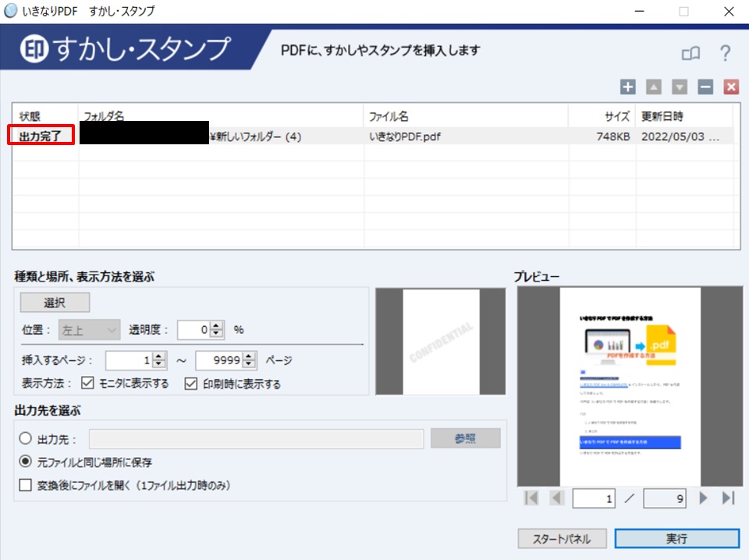Select 元ファイルと同じ場所に保存 radio button
Image resolution: width=749 pixels, height=560 pixels.
pos(25,461)
